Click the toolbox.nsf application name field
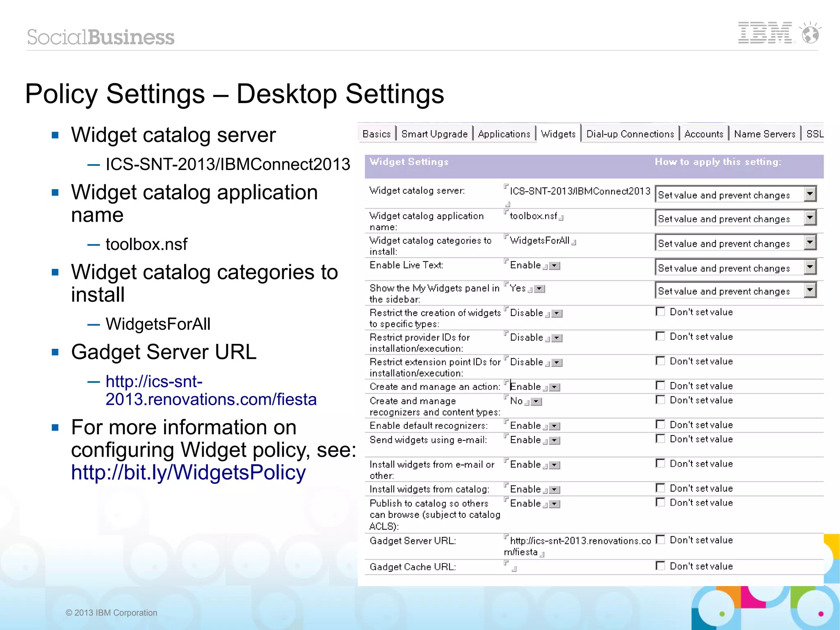This screenshot has height=630, width=840. coord(533,216)
